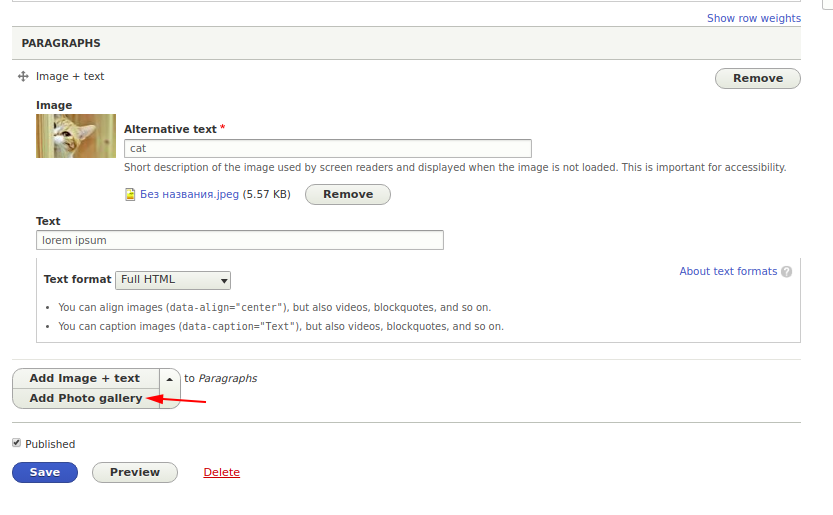Open the help icon beside About text formats
The width and height of the screenshot is (833, 515).
[x=787, y=272]
